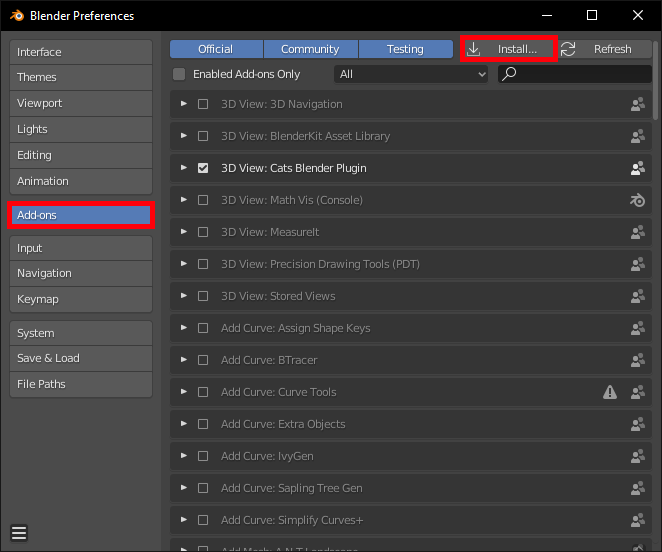Click community icon on Sapling Tree Gen row

(x=638, y=488)
